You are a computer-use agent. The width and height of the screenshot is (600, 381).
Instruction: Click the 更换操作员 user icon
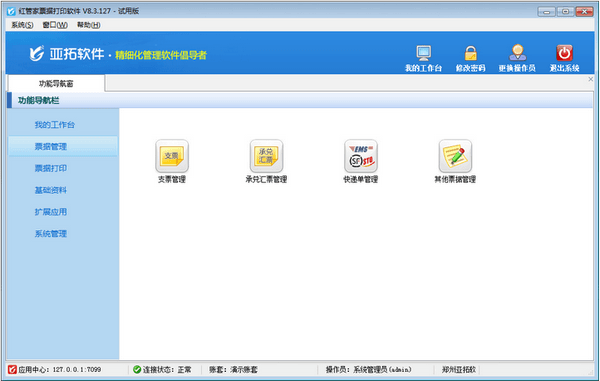pyautogui.click(x=517, y=53)
